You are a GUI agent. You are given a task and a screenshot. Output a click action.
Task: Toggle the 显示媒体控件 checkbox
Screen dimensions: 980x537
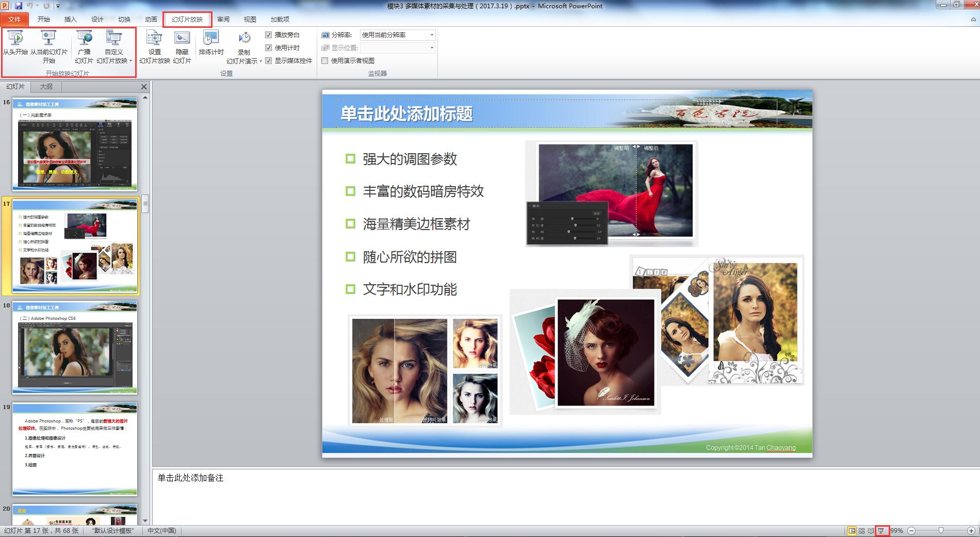268,60
